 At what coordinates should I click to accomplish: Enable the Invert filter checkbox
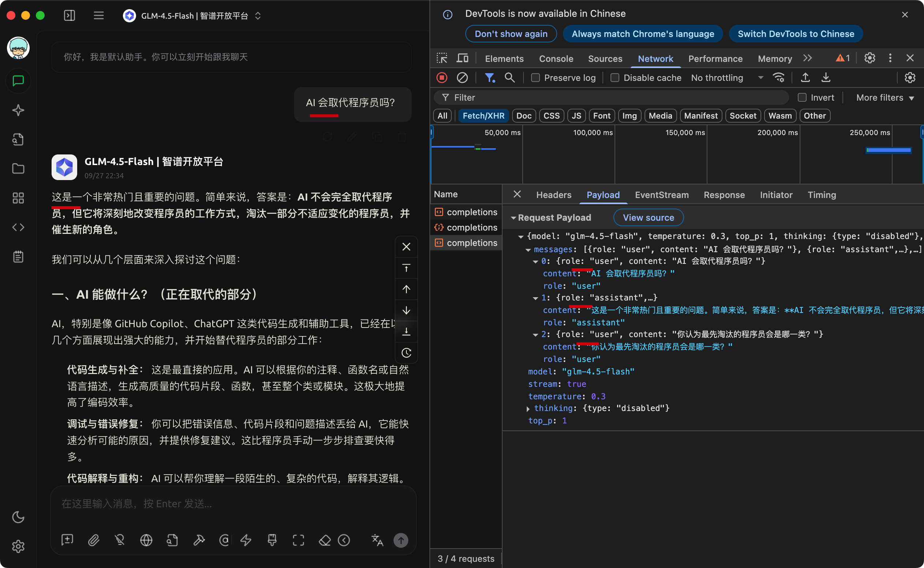(802, 98)
